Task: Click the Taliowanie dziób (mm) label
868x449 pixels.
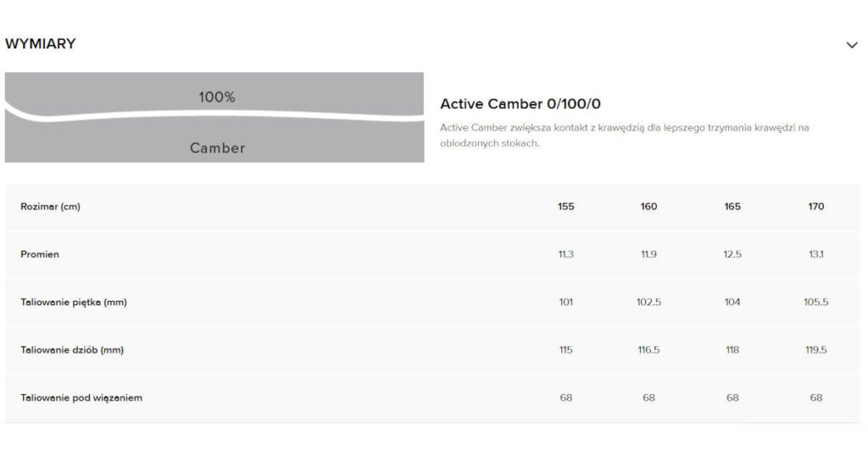Action: 72,350
